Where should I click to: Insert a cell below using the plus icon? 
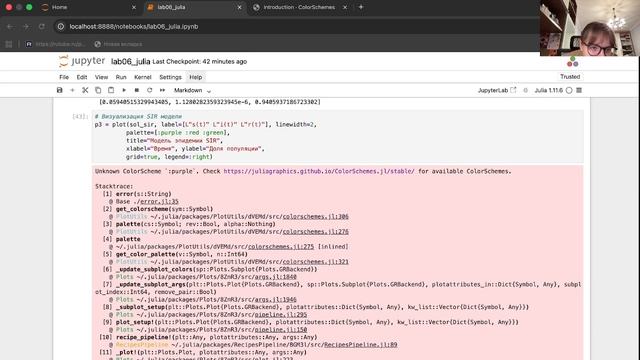[x=72, y=90]
